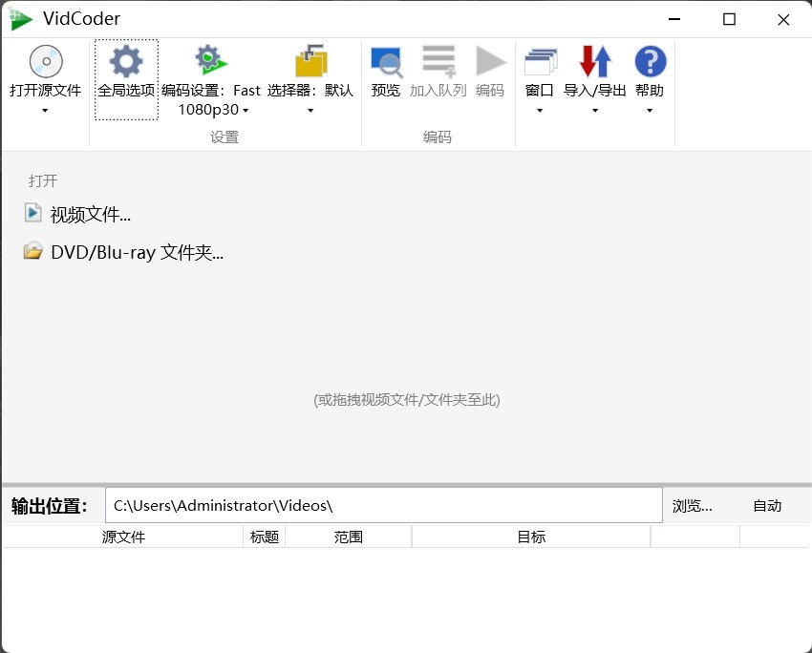Open the preview magnifier icon

[386, 62]
